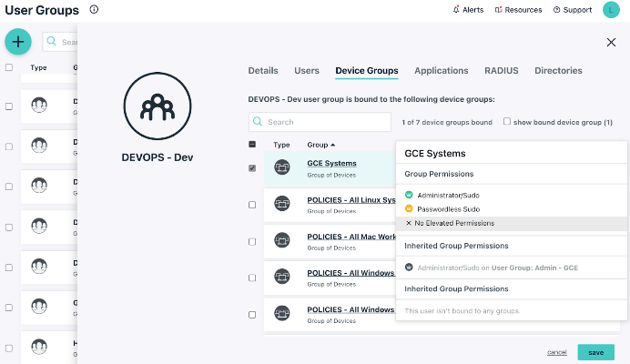Click the GCE Systems device group icon
Screen dimensions: 630x364
(x=282, y=167)
